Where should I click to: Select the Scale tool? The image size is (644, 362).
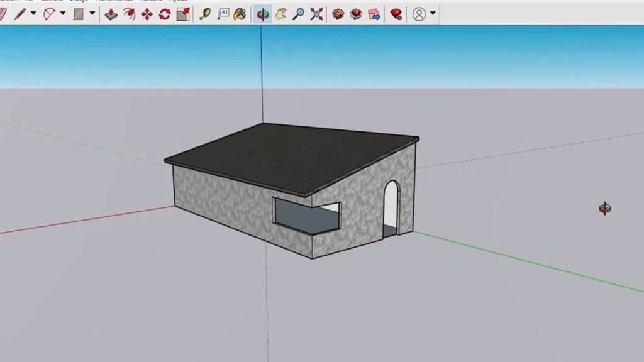pyautogui.click(x=183, y=14)
